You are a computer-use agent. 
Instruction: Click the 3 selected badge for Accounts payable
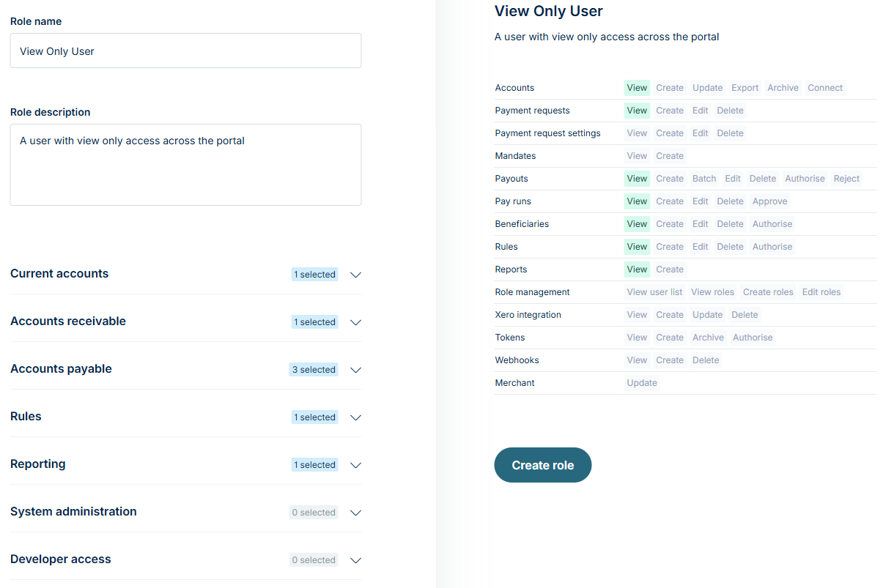[x=314, y=370]
